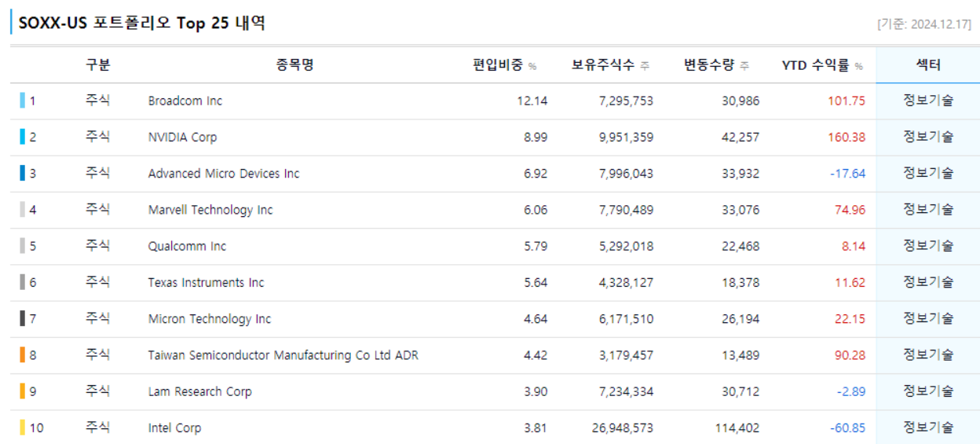This screenshot has height=444, width=980.
Task: Click Micron Technology Inc row name
Action: pos(210,319)
